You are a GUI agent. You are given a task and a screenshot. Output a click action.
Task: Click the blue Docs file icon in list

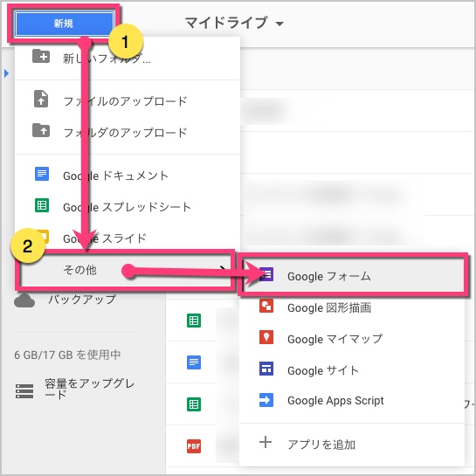[194, 362]
